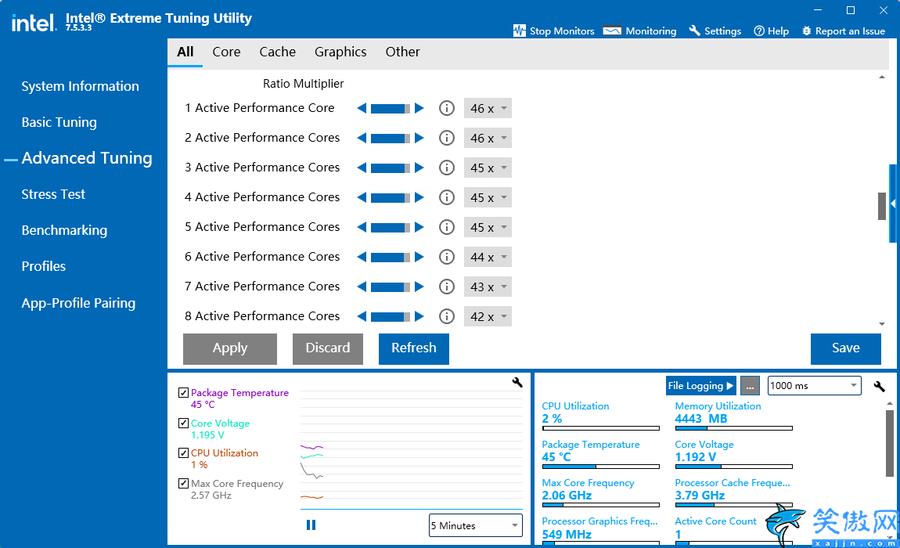The width and height of the screenshot is (900, 548).
Task: Increase ratio with right arrow for 1 Active Performance Core
Action: (419, 108)
